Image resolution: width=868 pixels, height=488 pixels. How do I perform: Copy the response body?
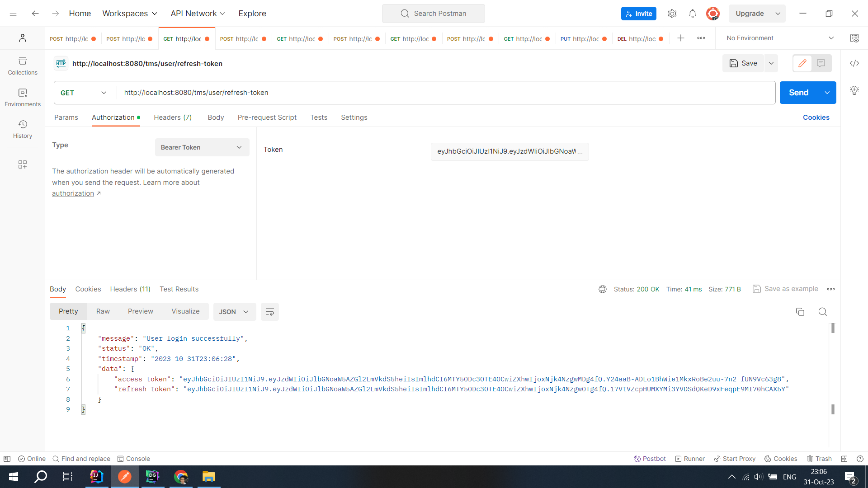coord(800,312)
